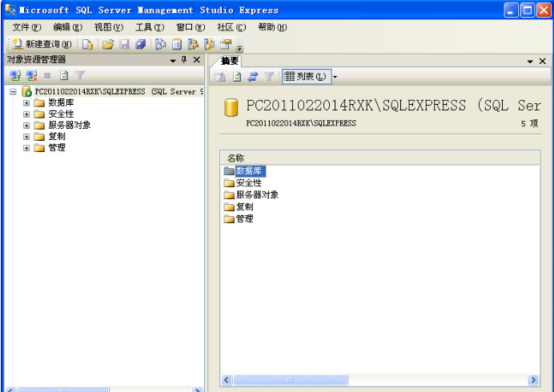Switch to the 摘要 tab

click(229, 61)
